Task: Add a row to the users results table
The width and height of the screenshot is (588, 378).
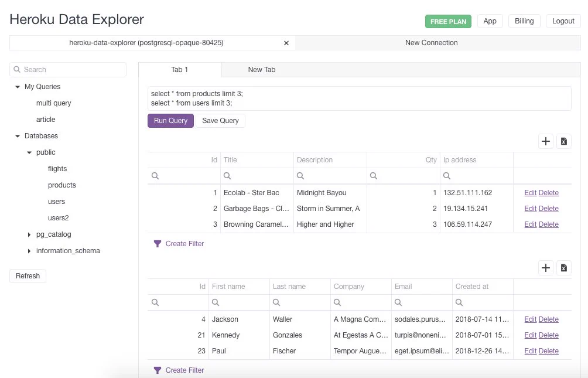Action: (x=546, y=268)
